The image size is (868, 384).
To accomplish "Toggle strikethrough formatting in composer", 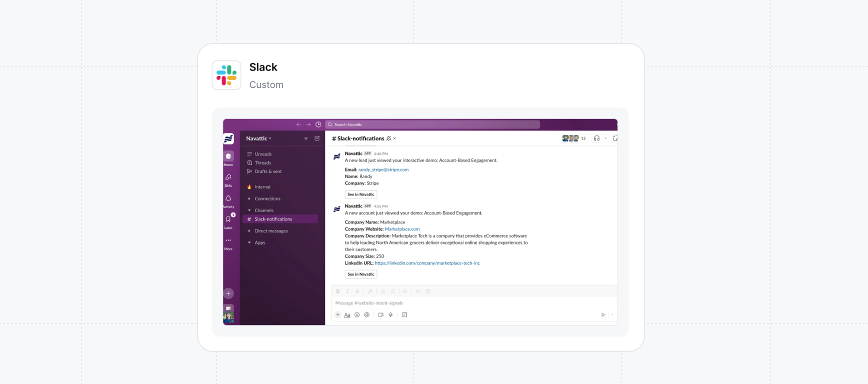I will (357, 291).
